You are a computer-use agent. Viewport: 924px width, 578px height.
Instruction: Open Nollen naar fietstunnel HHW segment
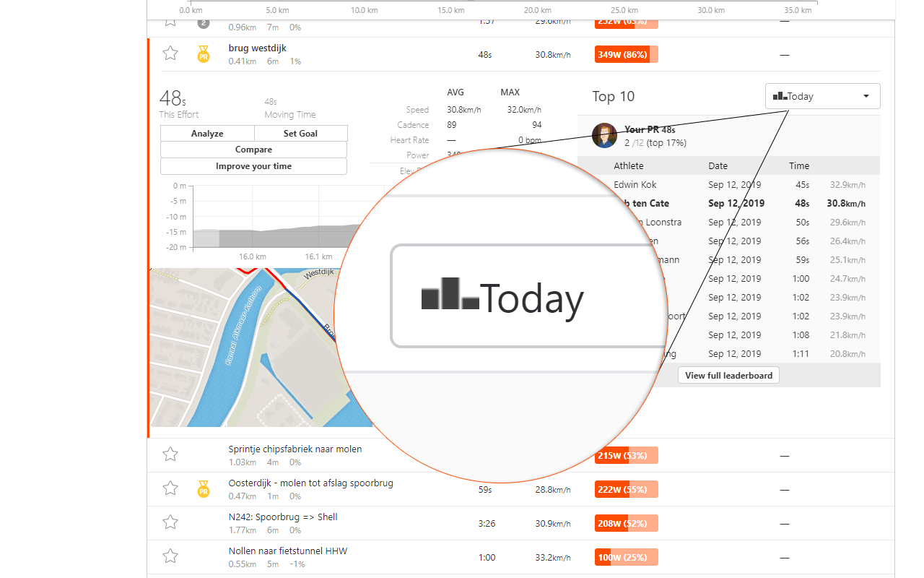[x=288, y=551]
